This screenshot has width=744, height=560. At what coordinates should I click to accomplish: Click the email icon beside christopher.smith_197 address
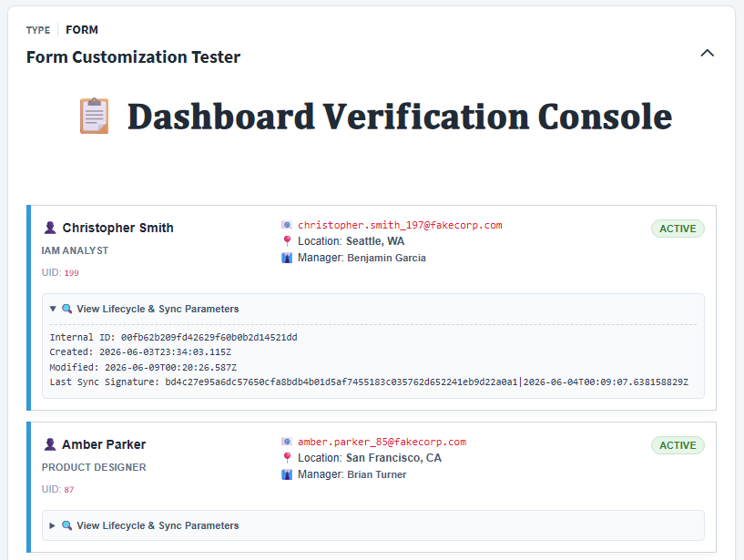click(x=287, y=225)
